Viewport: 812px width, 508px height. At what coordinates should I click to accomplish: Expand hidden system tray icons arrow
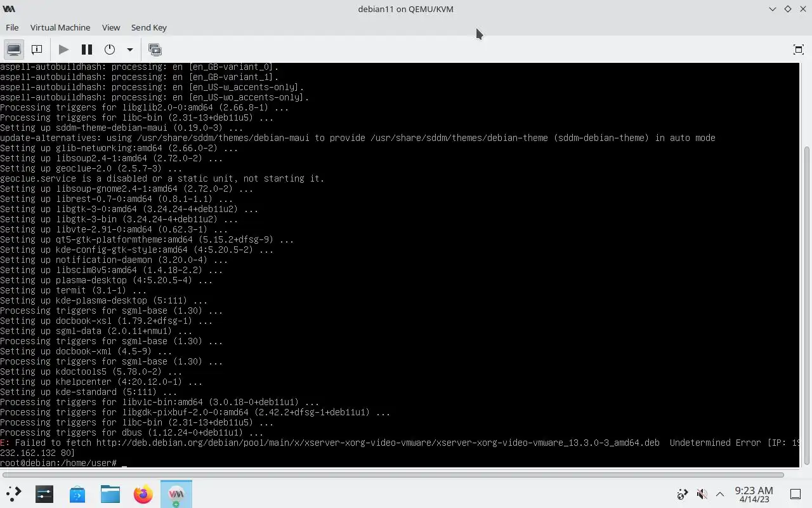(720, 494)
